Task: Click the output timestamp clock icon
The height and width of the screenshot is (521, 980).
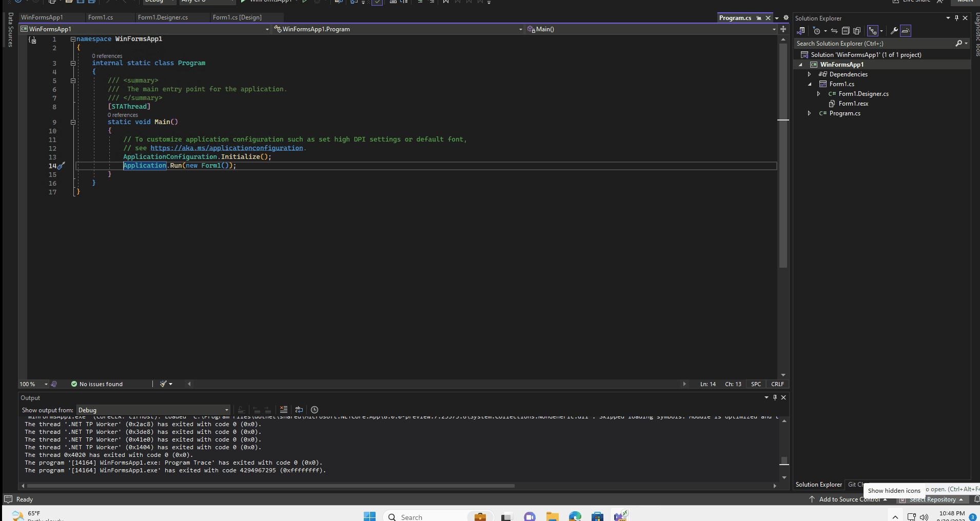Action: 315,410
